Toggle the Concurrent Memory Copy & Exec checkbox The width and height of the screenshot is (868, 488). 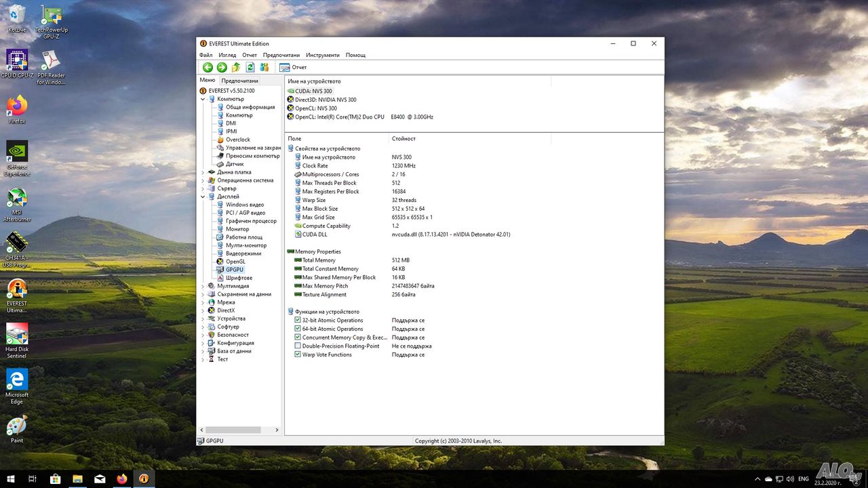[x=298, y=338]
